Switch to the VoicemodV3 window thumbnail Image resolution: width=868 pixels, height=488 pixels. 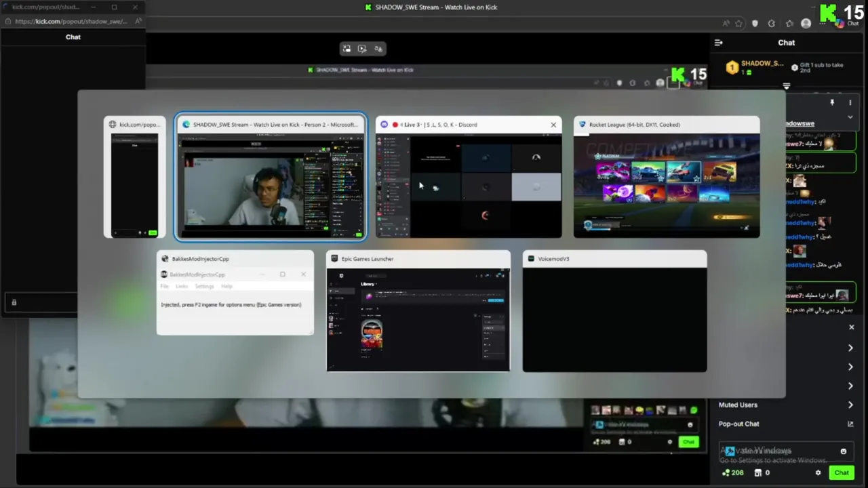pyautogui.click(x=614, y=311)
